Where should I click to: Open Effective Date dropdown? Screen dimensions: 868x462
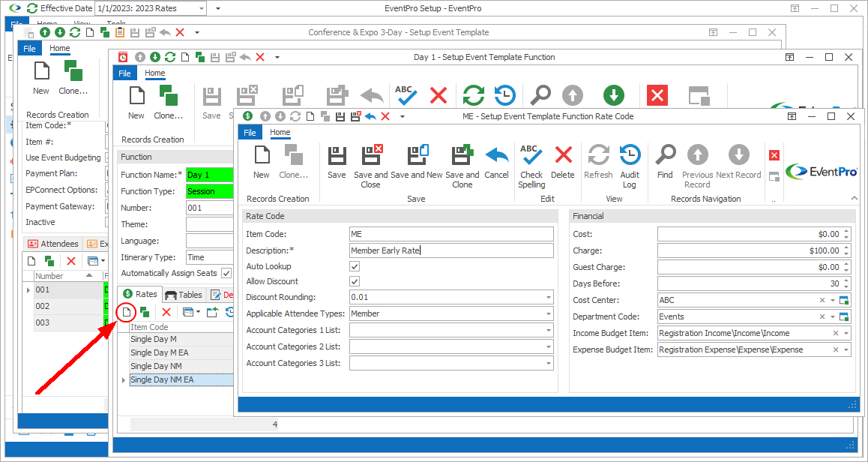pyautogui.click(x=201, y=9)
